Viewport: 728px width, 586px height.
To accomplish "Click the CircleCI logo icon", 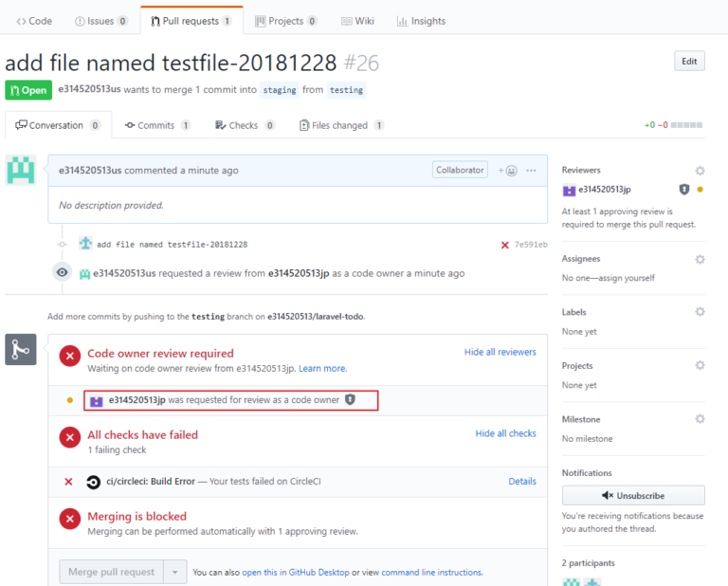I will click(94, 482).
